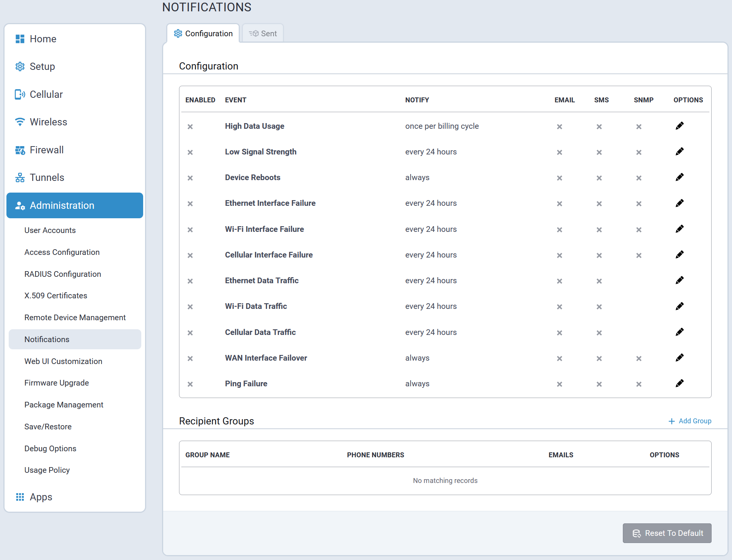
Task: Edit WAN Interface Failover settings
Action: [x=679, y=358]
